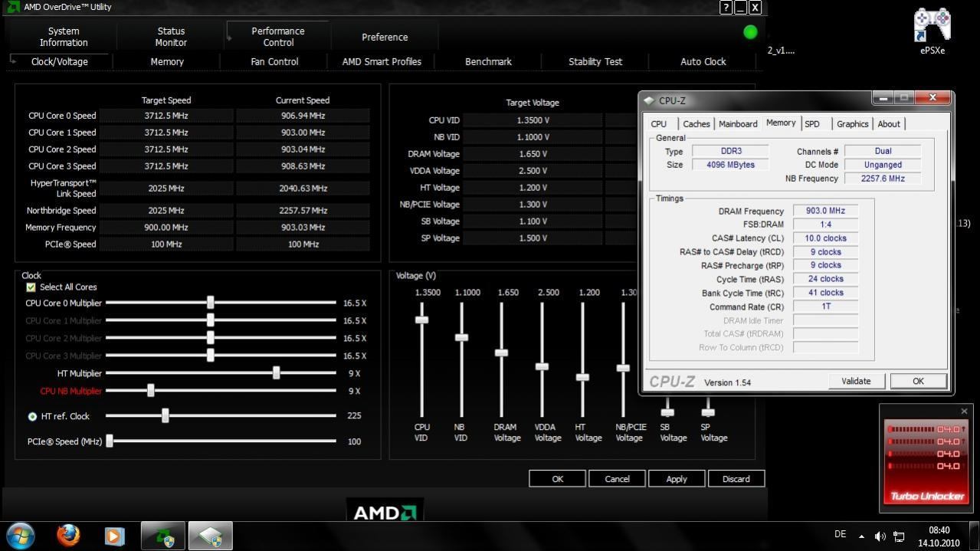Click the PCIe Speed slider handle
The image size is (980, 551).
[110, 441]
